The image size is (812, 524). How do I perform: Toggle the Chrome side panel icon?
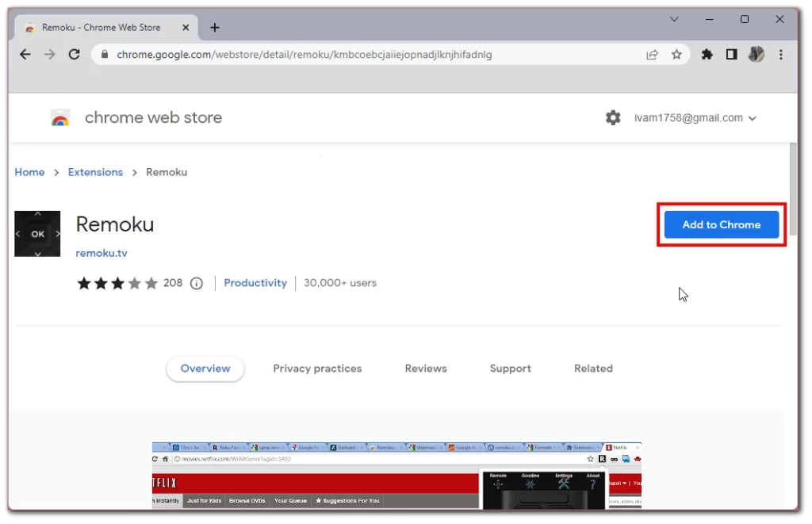coord(731,55)
